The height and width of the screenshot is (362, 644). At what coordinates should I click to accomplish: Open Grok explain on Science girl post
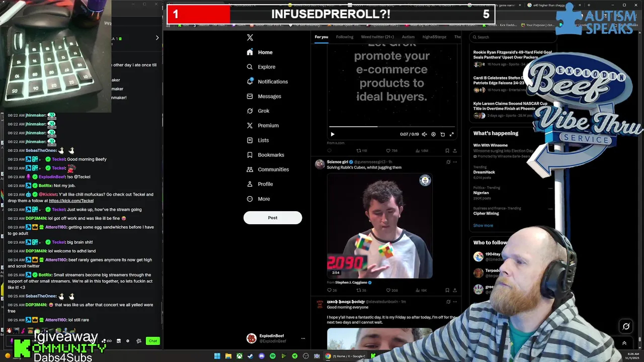[448, 162]
